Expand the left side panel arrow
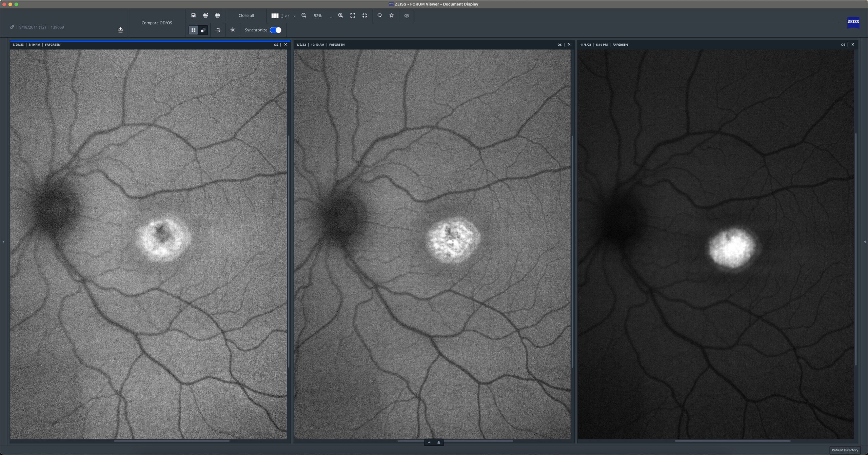This screenshot has width=868, height=455. pyautogui.click(x=3, y=242)
